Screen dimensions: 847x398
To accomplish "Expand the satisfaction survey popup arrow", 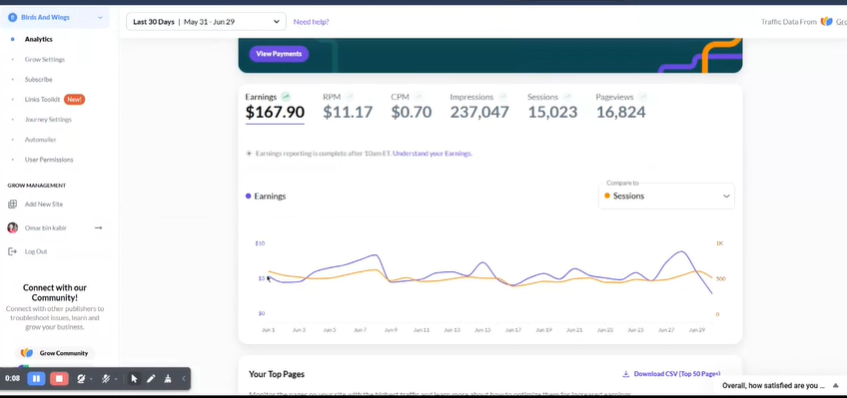I will (835, 386).
